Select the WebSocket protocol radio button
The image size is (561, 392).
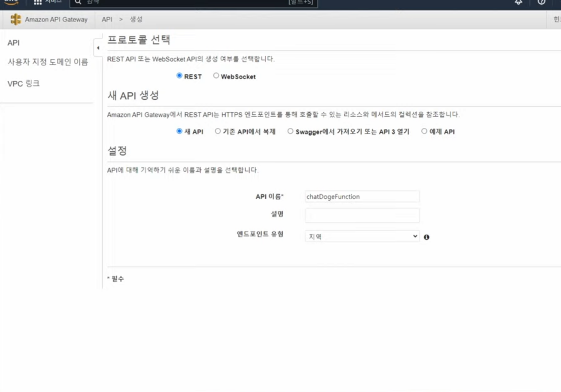pyautogui.click(x=216, y=76)
